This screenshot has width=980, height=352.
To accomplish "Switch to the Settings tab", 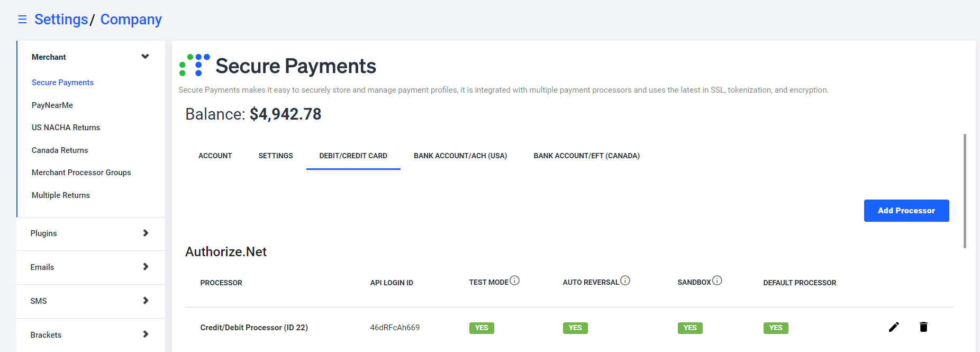I will point(276,156).
